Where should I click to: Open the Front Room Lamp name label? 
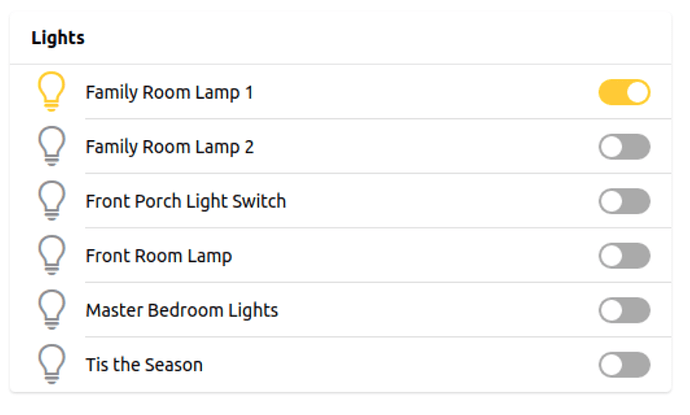[x=158, y=256]
